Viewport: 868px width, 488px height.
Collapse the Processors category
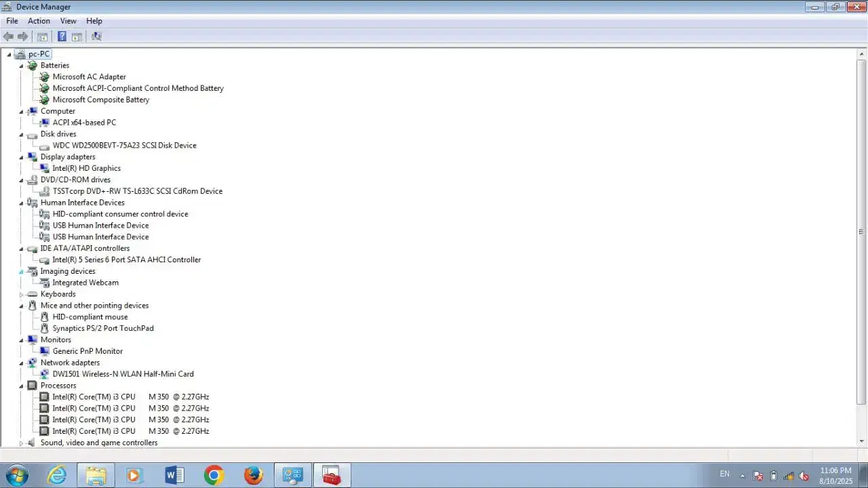(21, 386)
